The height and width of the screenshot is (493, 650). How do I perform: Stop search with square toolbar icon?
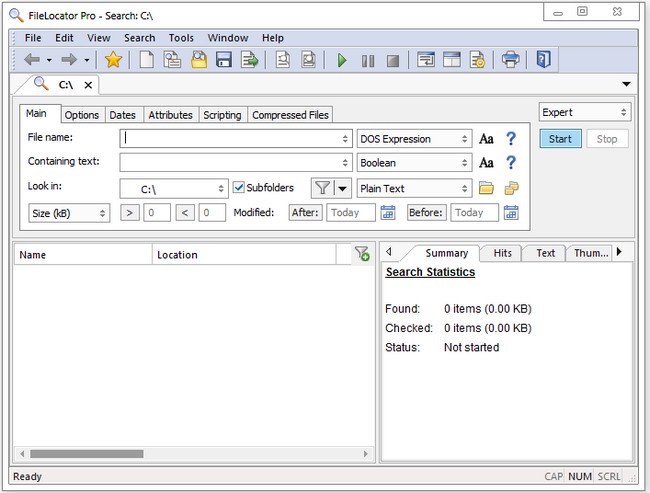point(393,61)
